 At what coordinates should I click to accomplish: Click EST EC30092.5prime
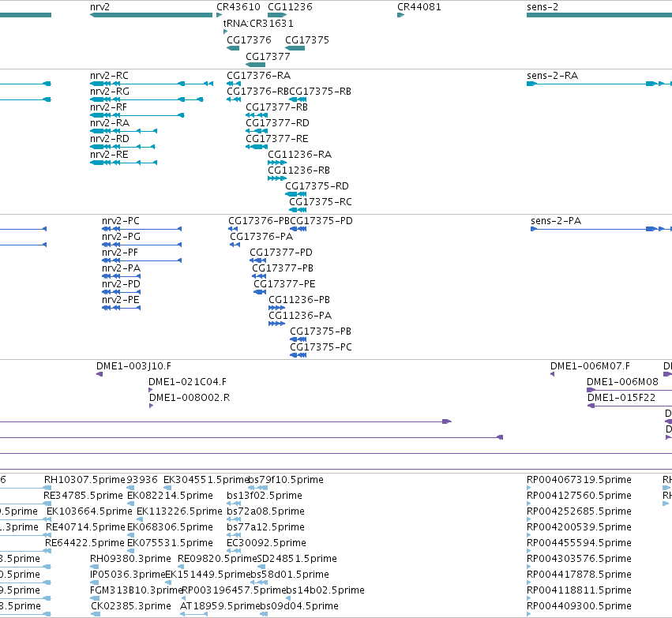267,543
